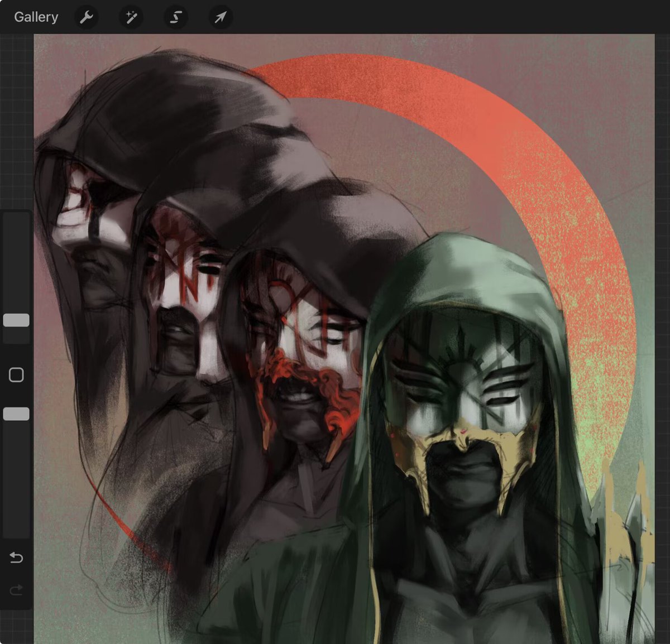Undo the last stroke with the undo arrow
The image size is (670, 644).
point(16,558)
